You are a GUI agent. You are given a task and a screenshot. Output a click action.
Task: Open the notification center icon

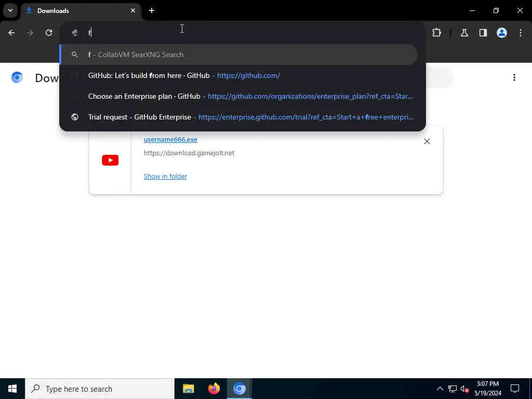coord(515,389)
